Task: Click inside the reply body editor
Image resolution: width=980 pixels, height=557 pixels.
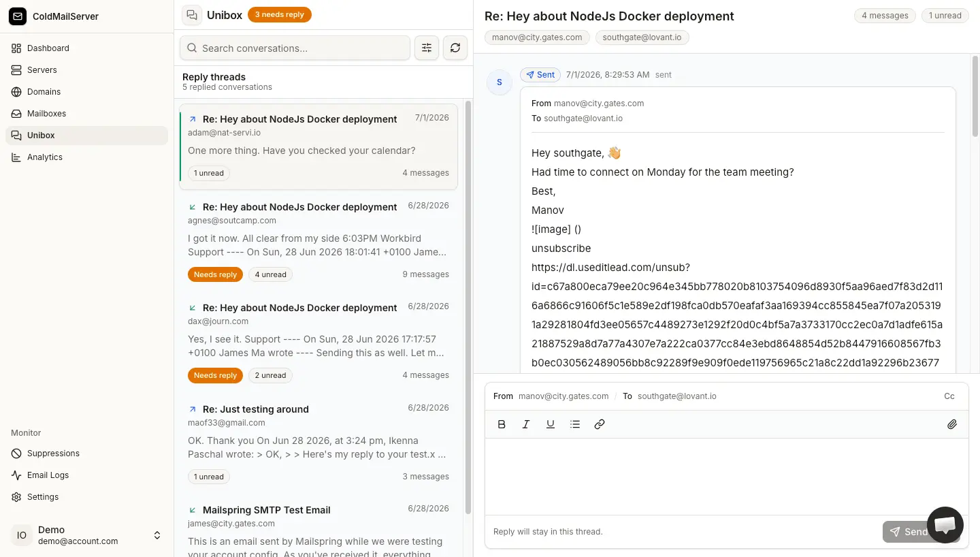Action: [726, 477]
